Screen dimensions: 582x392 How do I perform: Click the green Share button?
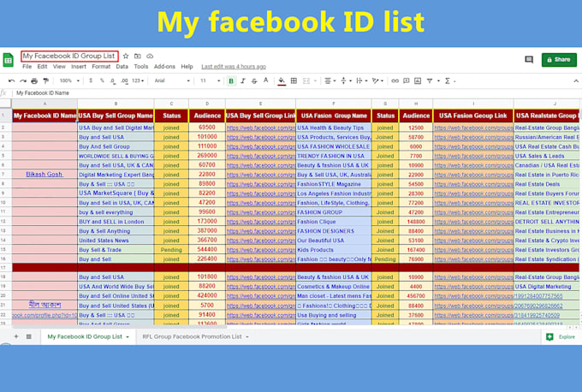559,60
